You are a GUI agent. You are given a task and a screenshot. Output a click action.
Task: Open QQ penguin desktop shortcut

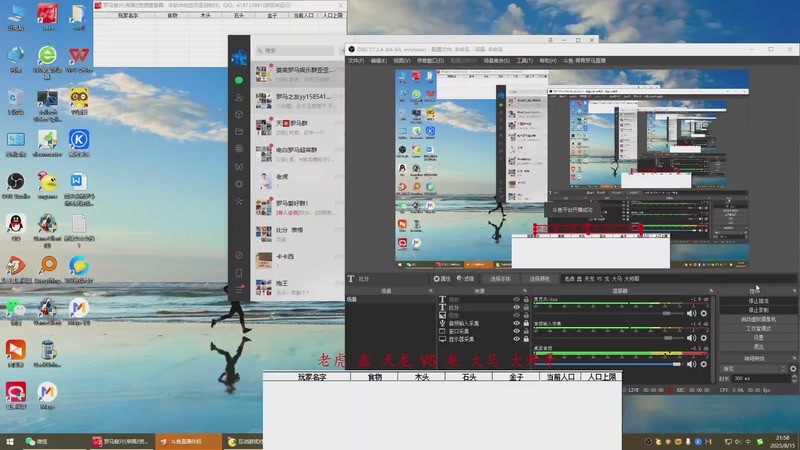click(x=16, y=227)
